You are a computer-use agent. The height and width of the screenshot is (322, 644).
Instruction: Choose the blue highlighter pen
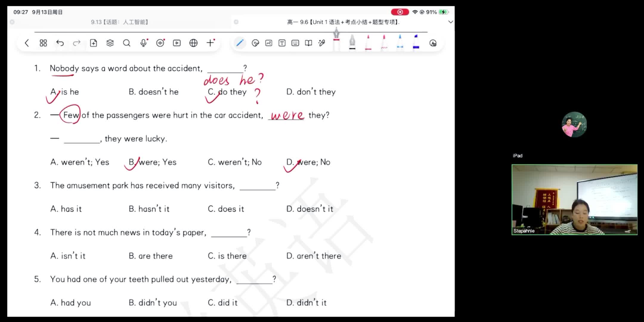416,42
